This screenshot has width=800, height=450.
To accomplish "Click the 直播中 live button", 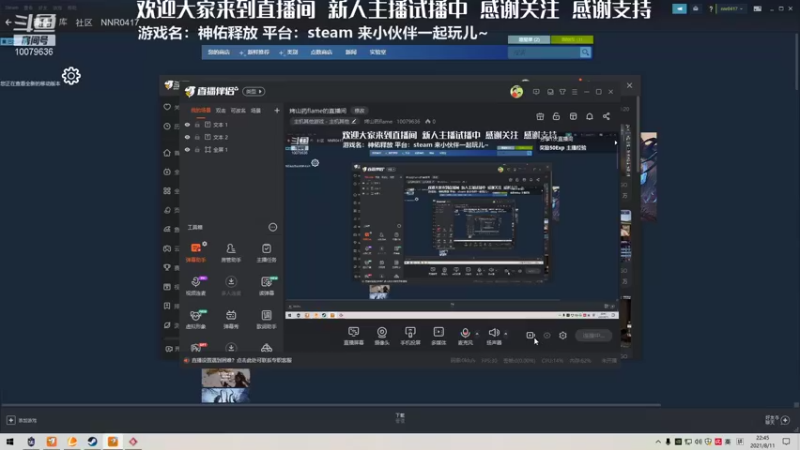I will coord(593,335).
